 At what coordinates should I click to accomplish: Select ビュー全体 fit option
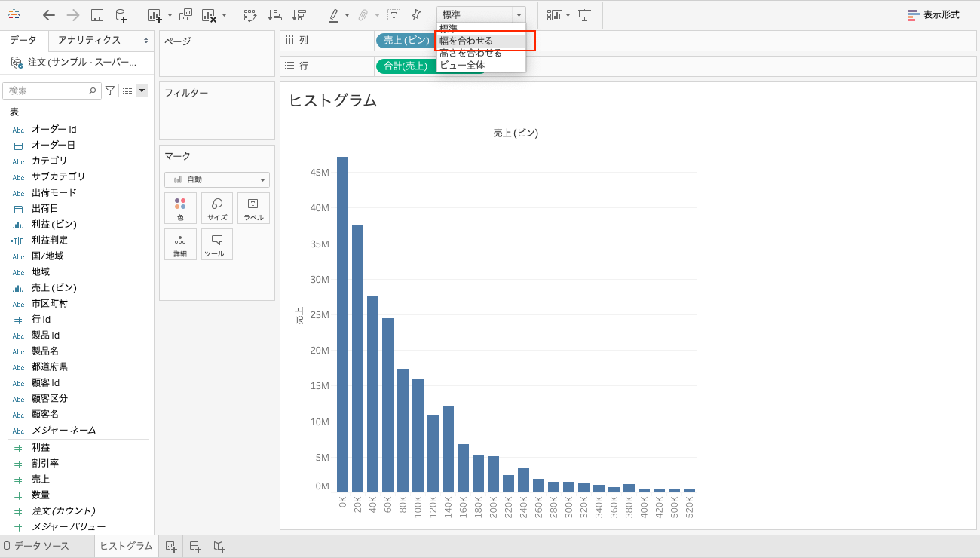481,65
